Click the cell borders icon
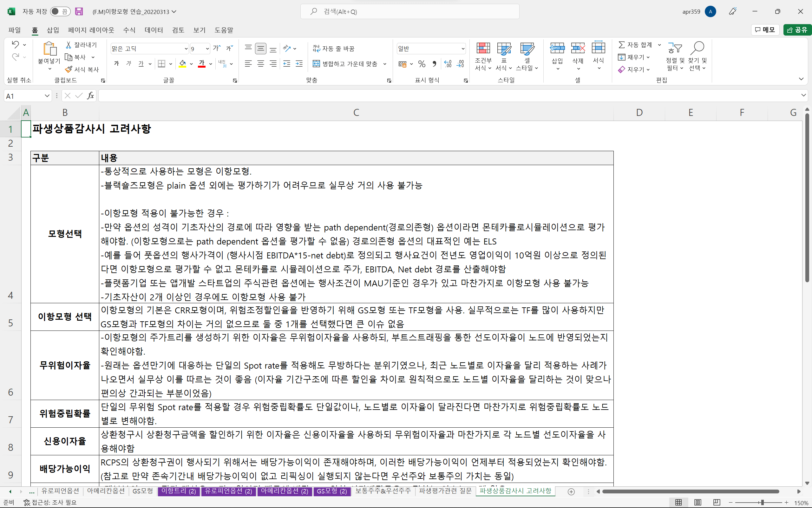 click(162, 63)
